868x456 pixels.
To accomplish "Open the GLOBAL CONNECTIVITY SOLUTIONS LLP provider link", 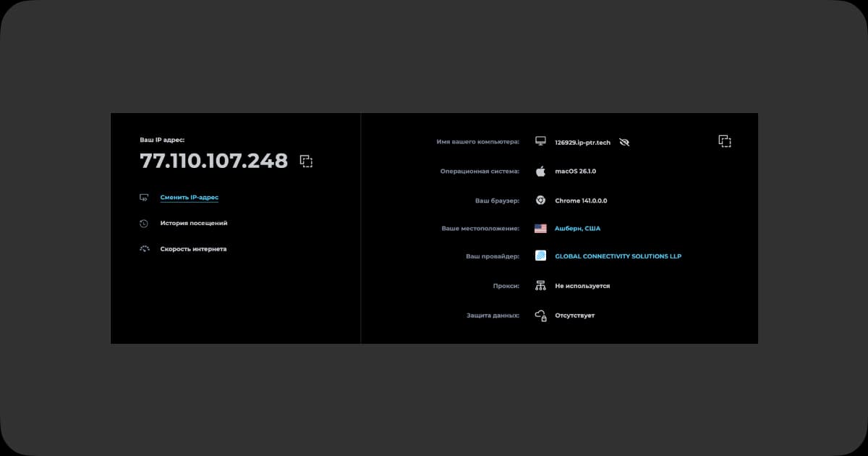I will (x=618, y=256).
